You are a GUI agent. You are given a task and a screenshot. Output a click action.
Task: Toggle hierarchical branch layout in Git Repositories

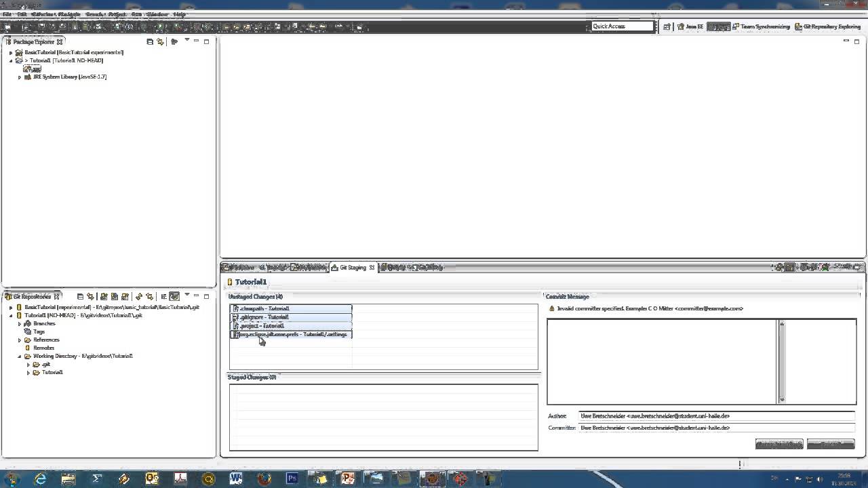point(174,296)
